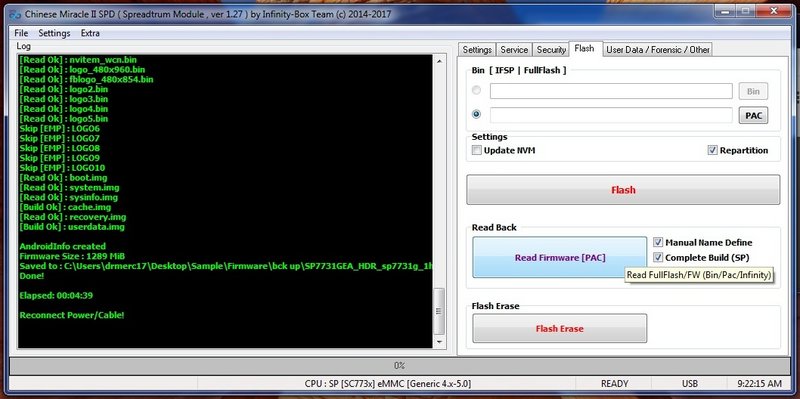Click the 'Skip [EMP] : LOGO10' log line

pyautogui.click(x=62, y=168)
